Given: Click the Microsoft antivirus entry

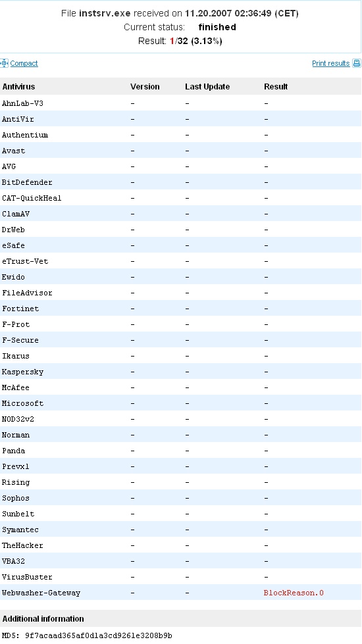Looking at the screenshot, I should tap(22, 403).
